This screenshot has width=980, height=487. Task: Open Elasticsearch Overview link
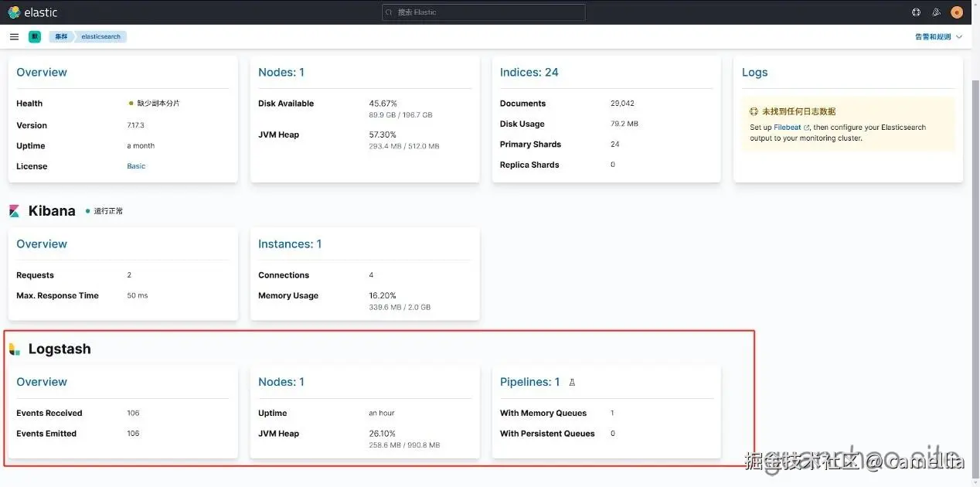coord(42,73)
